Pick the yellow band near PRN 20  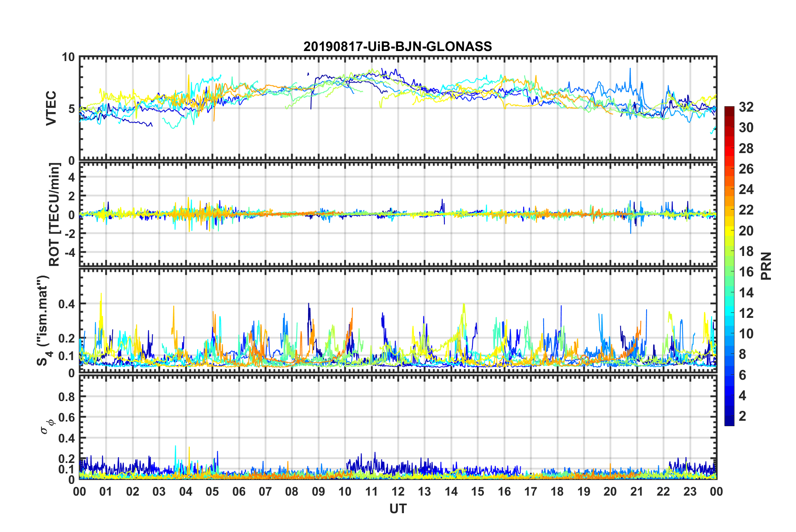click(729, 231)
